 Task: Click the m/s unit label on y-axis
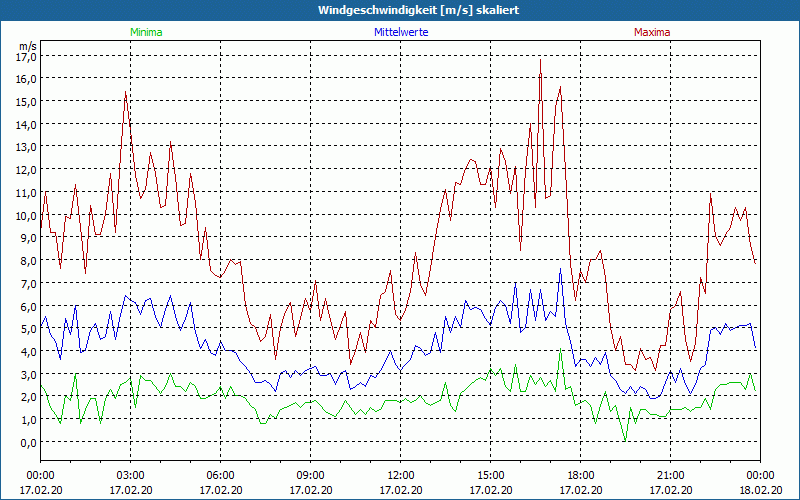(x=27, y=46)
